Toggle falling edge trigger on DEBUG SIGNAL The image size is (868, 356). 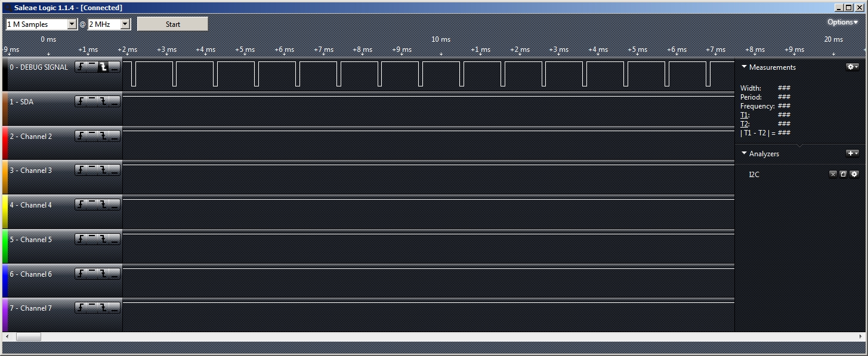point(103,67)
